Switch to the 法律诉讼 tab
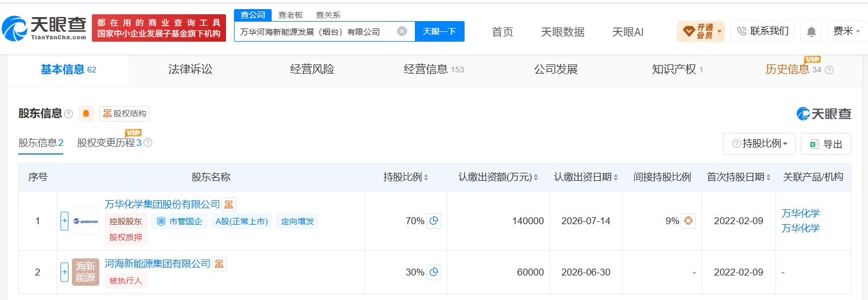 pos(190,70)
